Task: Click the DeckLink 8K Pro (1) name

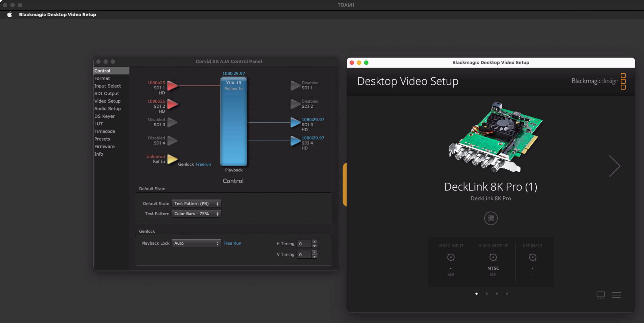Action: coord(491,187)
